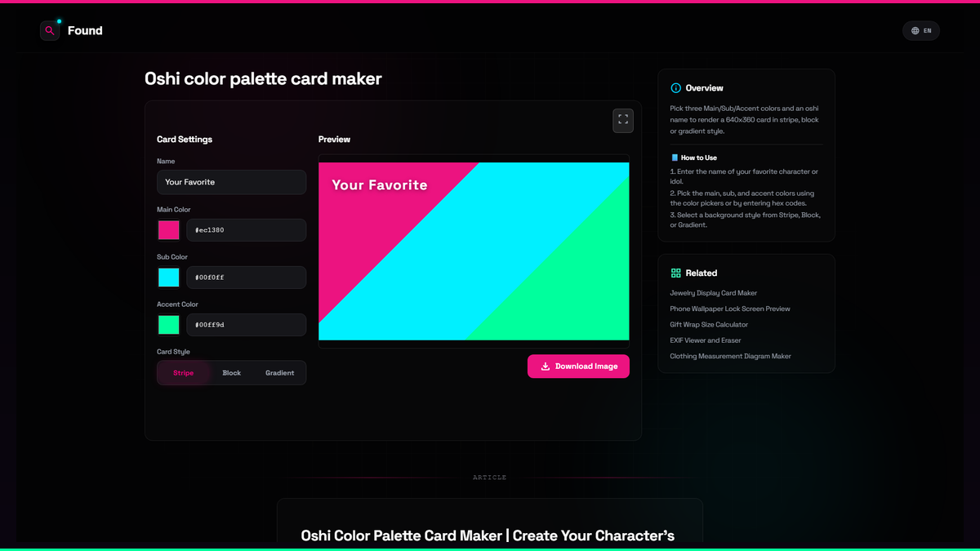Open the EN language selector
980x551 pixels.
[x=921, y=31]
